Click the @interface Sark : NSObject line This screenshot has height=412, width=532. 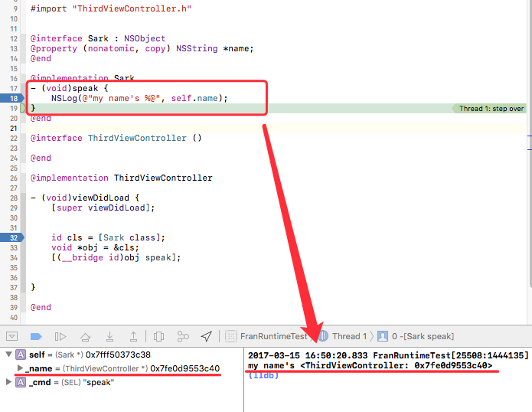pyautogui.click(x=98, y=38)
